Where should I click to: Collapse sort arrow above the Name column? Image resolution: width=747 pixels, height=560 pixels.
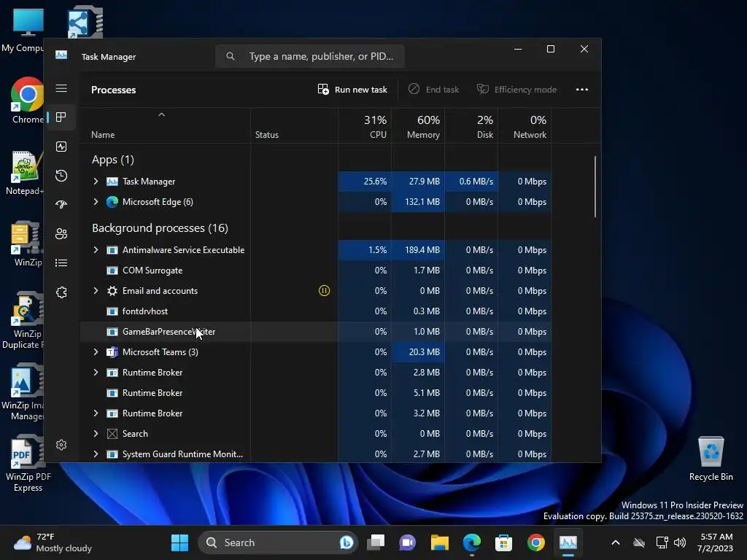click(161, 114)
